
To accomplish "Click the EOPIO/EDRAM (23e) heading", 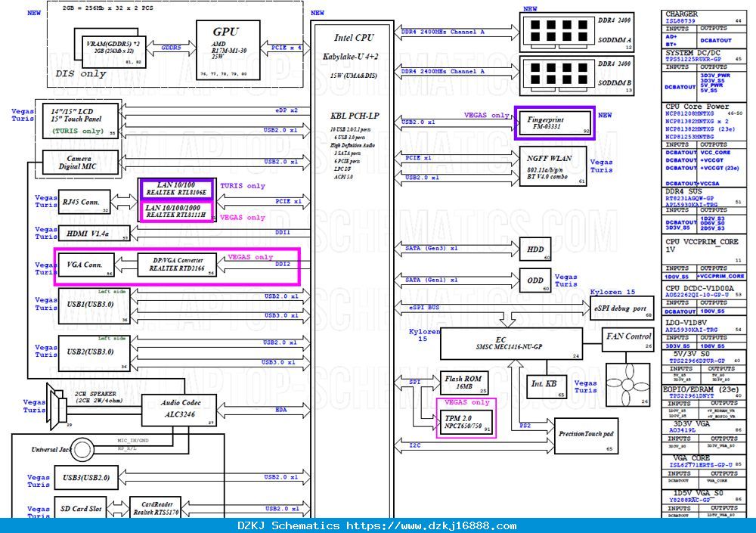I will click(x=701, y=389).
